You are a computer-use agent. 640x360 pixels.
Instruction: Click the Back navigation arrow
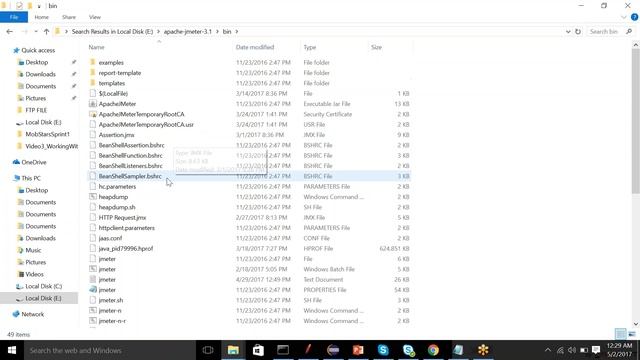(10, 31)
